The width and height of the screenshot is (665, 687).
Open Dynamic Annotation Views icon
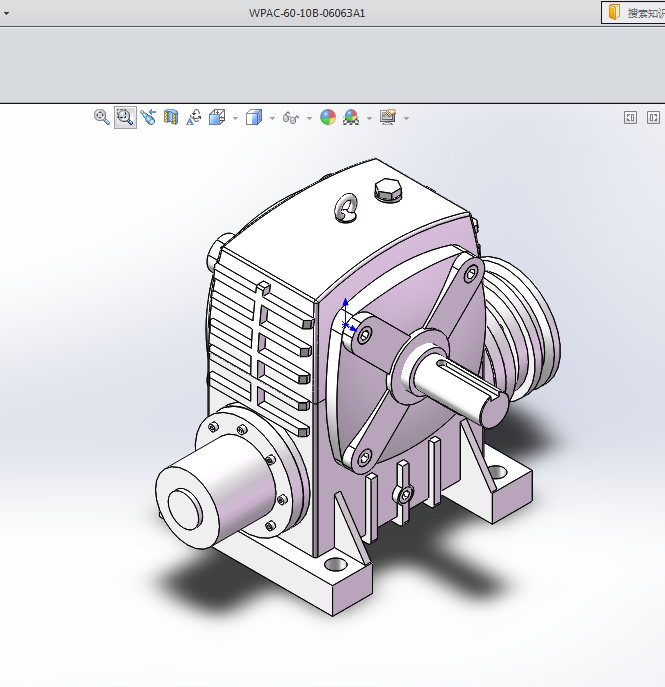pos(194,117)
